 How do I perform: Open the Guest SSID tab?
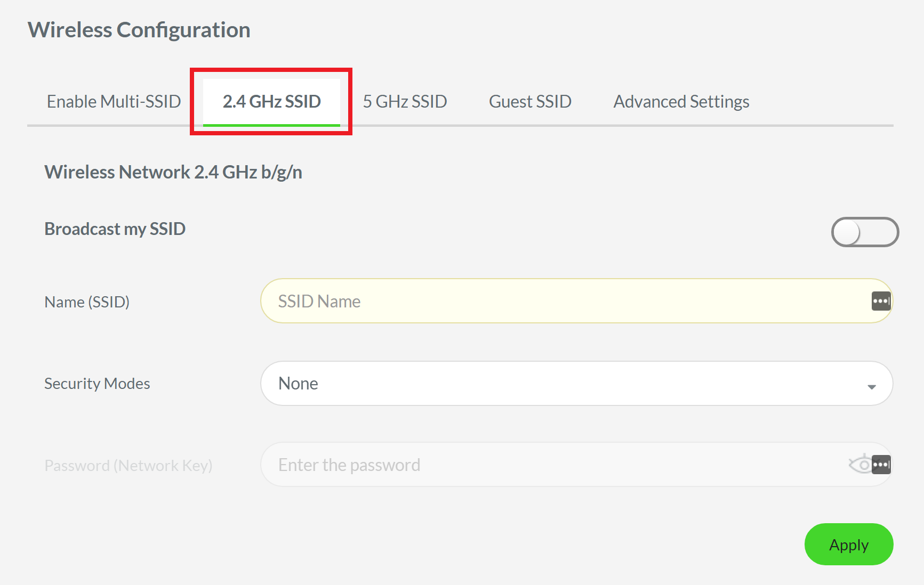pyautogui.click(x=530, y=101)
